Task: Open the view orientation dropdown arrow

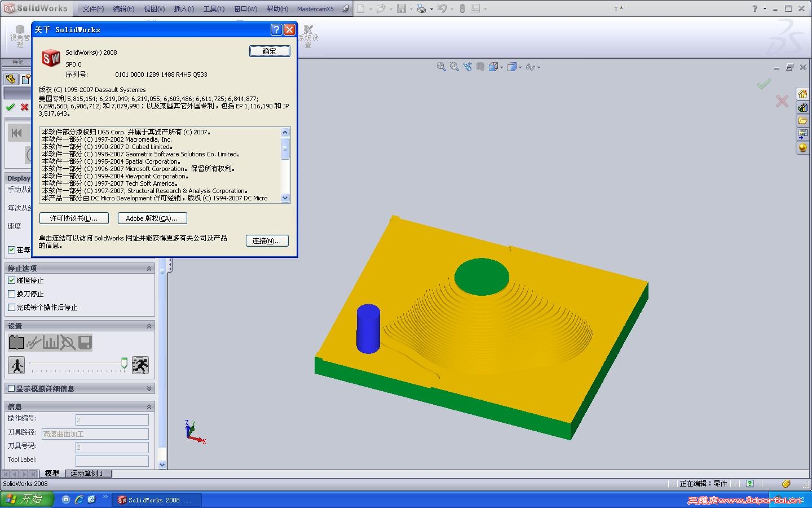Action: coord(501,67)
